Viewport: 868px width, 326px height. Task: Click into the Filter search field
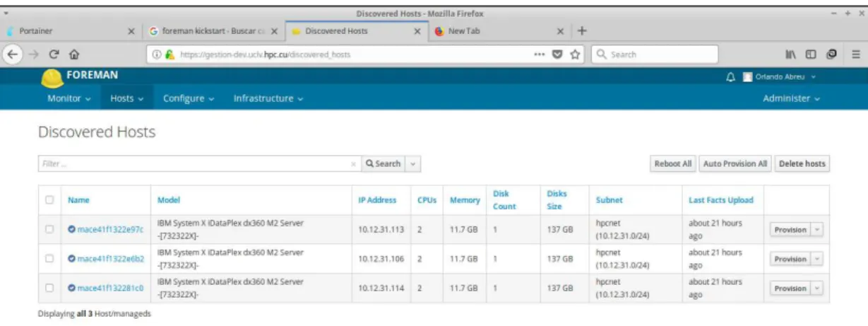198,163
